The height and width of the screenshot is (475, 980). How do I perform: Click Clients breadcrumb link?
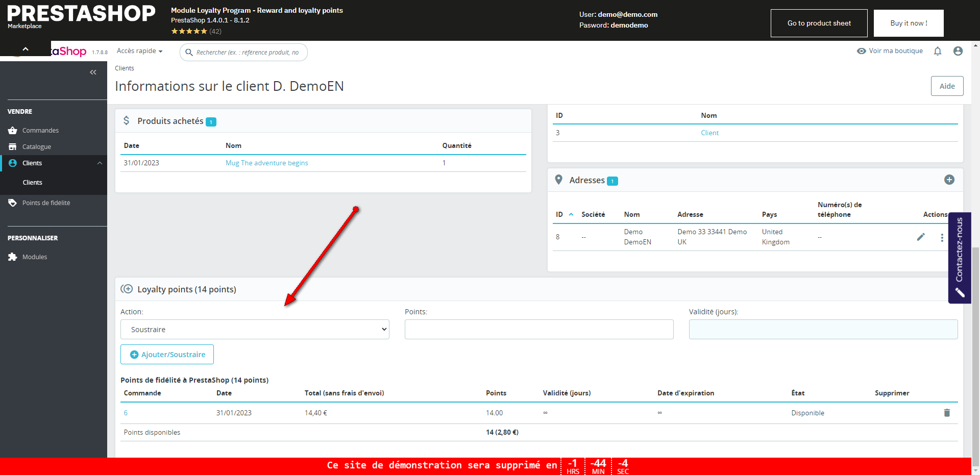coord(125,68)
